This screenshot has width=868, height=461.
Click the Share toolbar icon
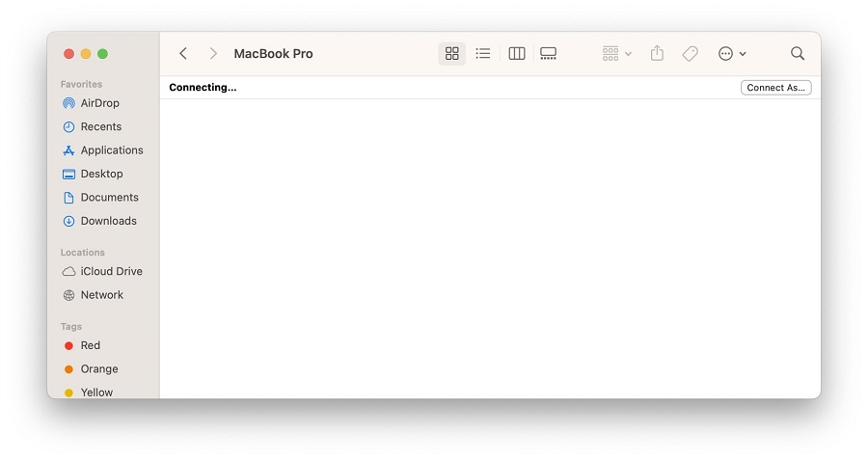pos(657,54)
